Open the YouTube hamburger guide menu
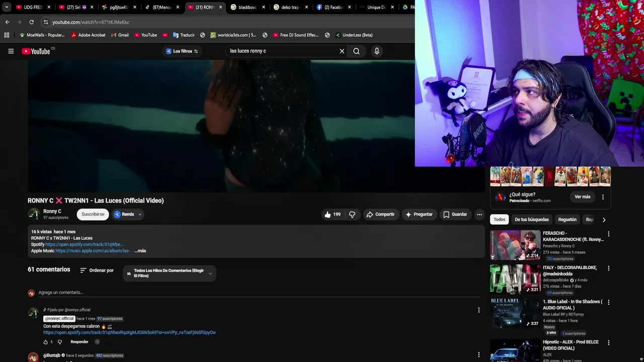The image size is (644, 362). pyautogui.click(x=11, y=51)
